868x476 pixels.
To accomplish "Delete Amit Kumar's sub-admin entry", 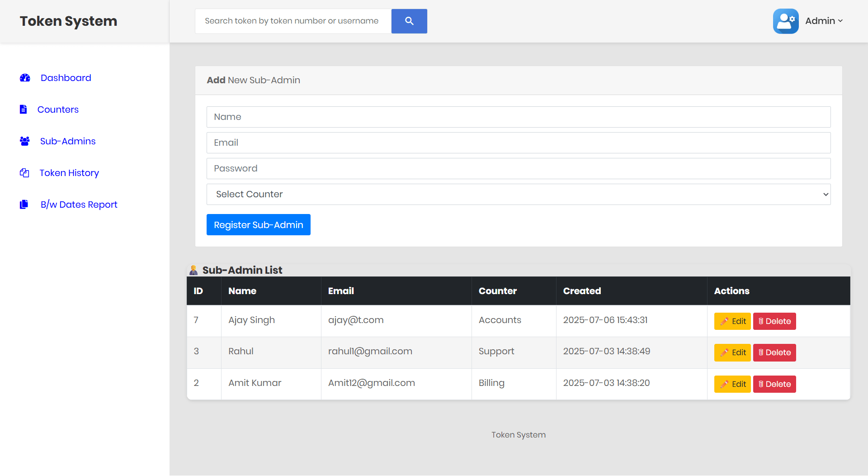I will [x=774, y=384].
